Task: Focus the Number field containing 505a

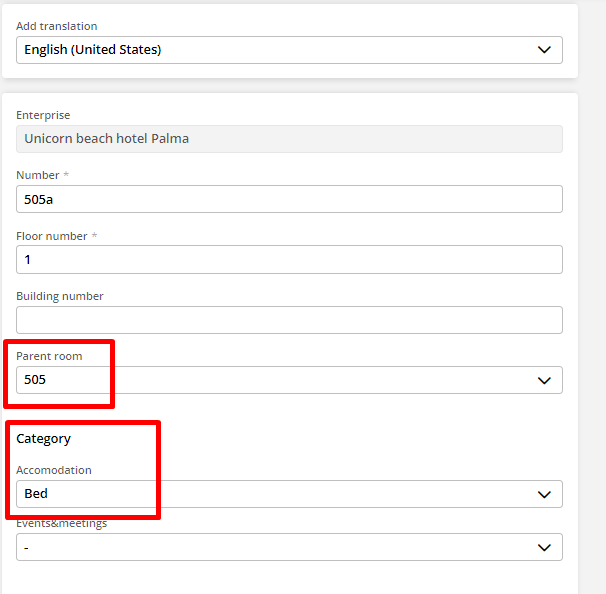Action: [x=289, y=199]
